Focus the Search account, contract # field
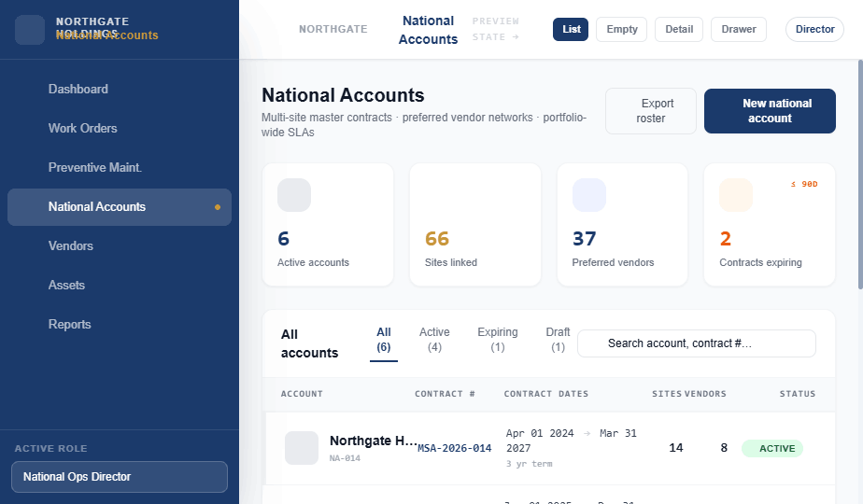This screenshot has width=863, height=504. coord(696,343)
